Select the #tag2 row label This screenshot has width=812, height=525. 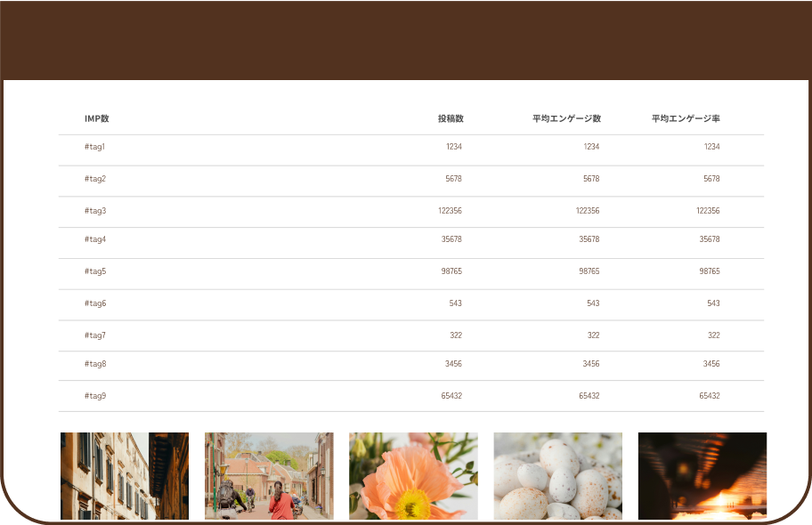click(95, 179)
